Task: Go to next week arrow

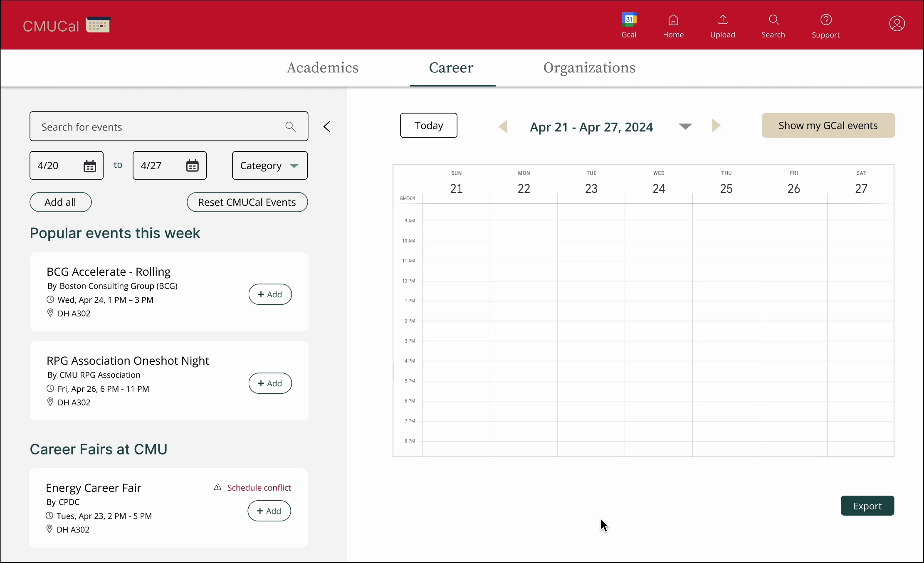Action: [716, 125]
